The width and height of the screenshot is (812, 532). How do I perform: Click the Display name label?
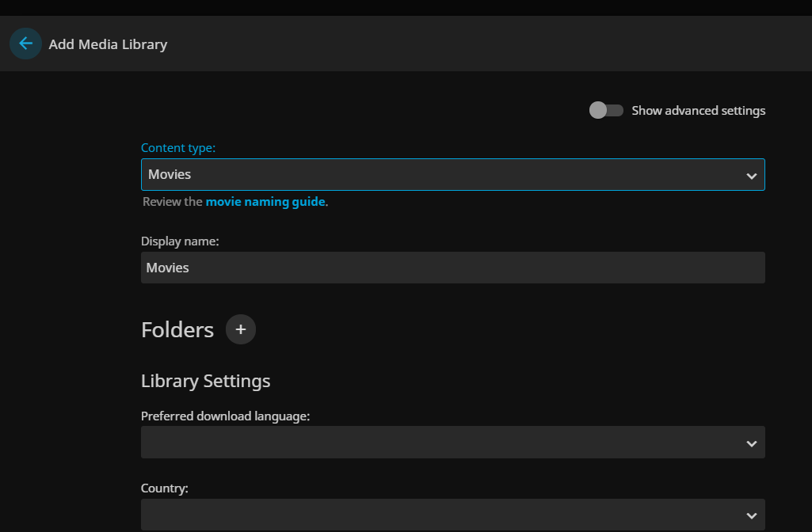(x=180, y=241)
